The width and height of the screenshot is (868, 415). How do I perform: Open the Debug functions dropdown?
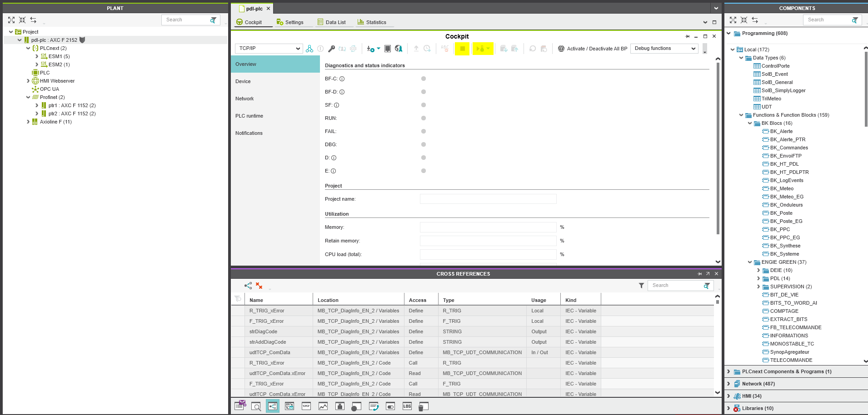664,49
